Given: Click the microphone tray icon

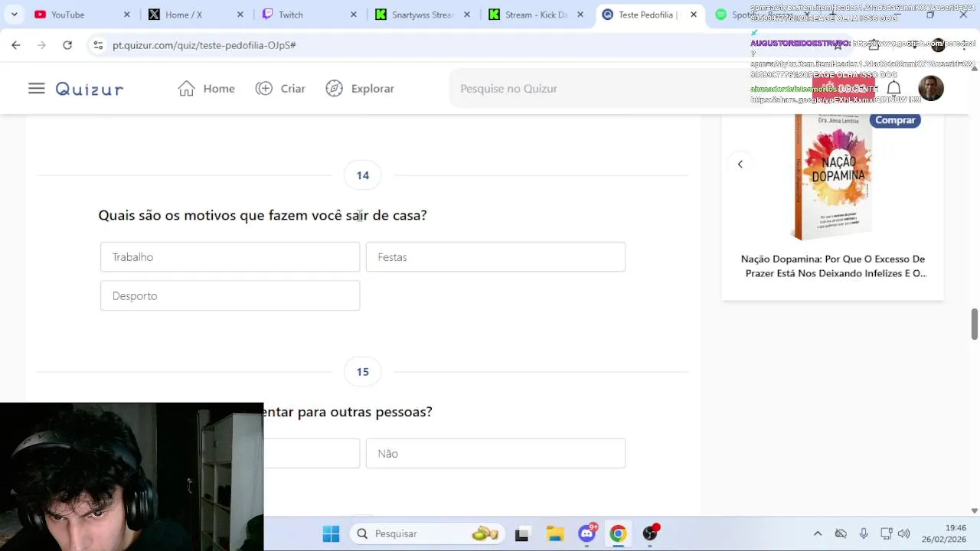Looking at the screenshot, I should click(x=864, y=533).
